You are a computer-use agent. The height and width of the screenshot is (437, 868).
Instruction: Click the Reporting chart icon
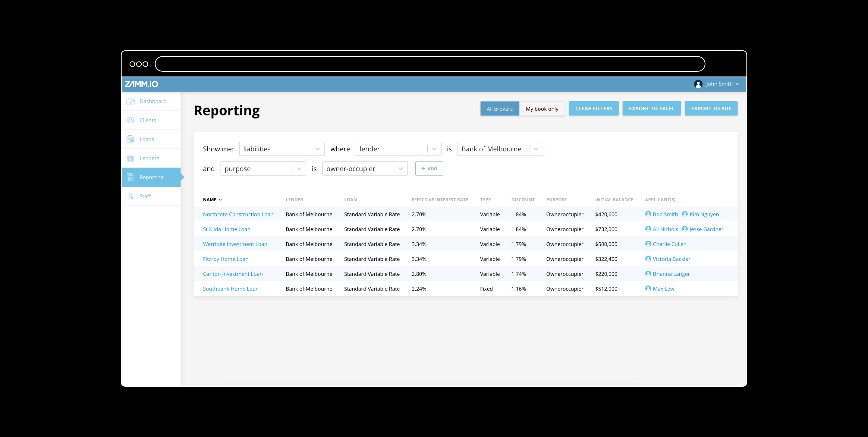coord(131,177)
